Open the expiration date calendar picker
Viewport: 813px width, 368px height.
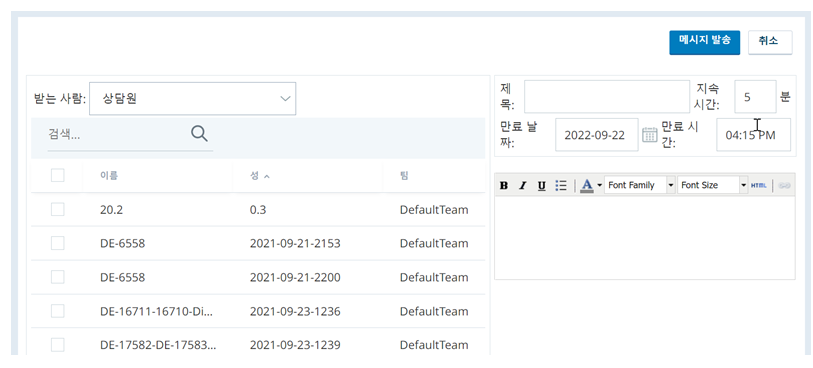[x=649, y=135]
